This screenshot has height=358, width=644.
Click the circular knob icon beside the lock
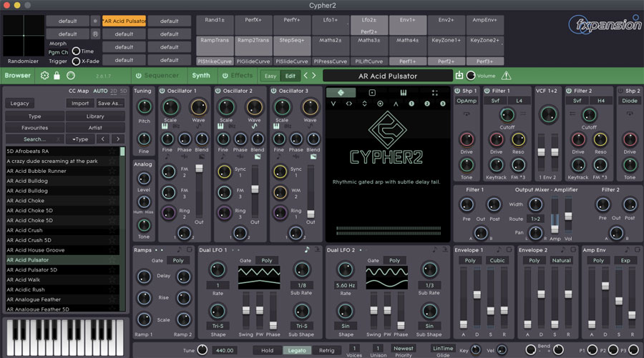click(x=71, y=76)
